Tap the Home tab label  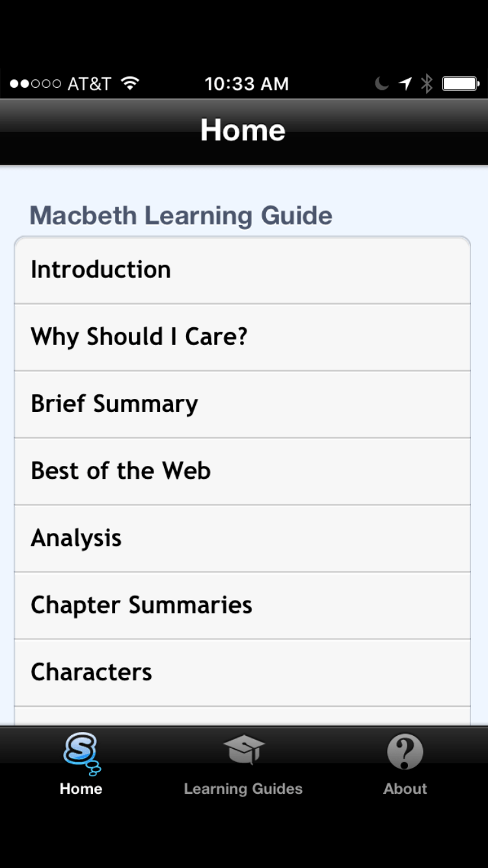pyautogui.click(x=81, y=789)
